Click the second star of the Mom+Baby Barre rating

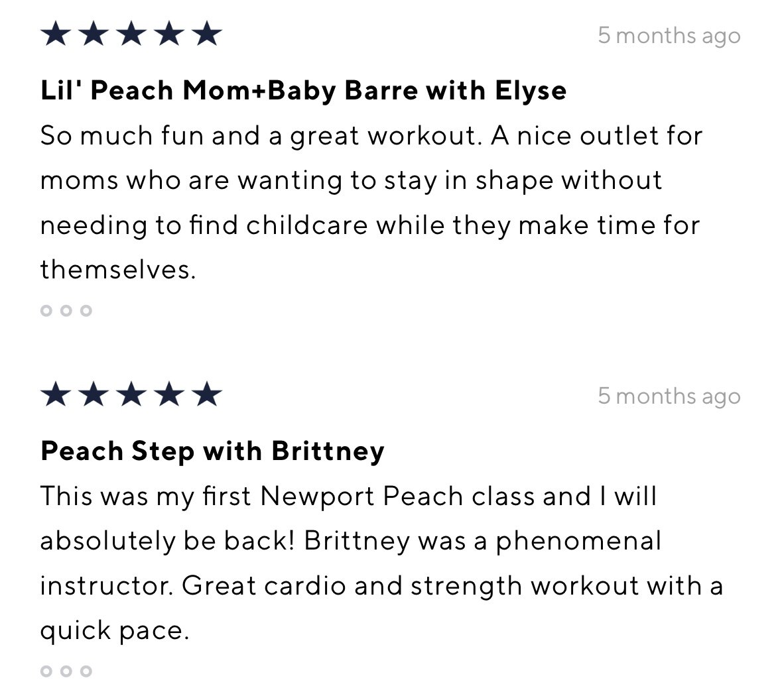point(94,34)
